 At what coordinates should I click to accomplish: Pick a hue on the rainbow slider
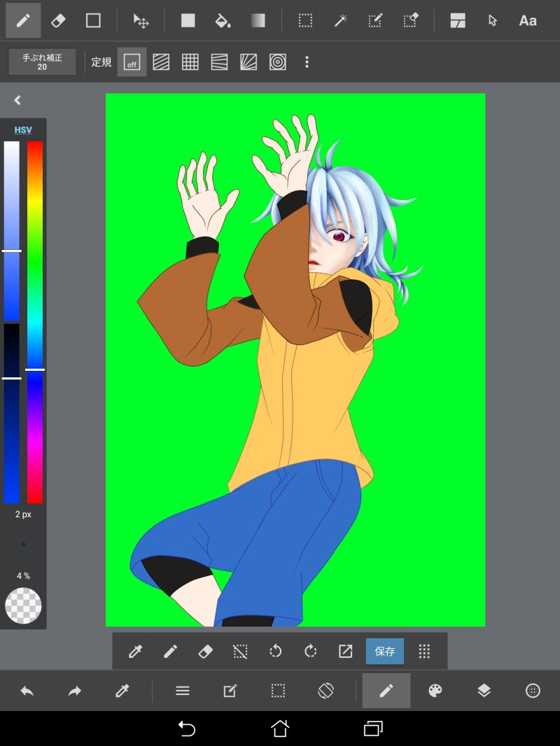point(35,322)
